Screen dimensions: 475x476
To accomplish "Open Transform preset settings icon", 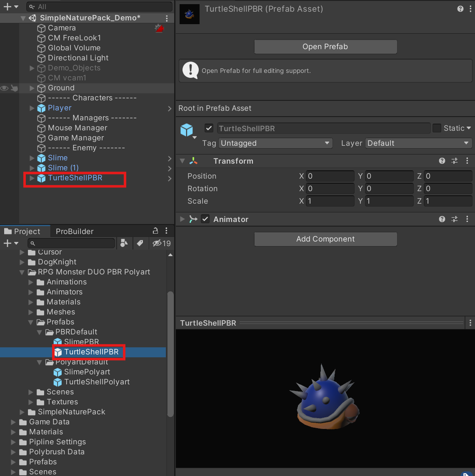I will (455, 161).
